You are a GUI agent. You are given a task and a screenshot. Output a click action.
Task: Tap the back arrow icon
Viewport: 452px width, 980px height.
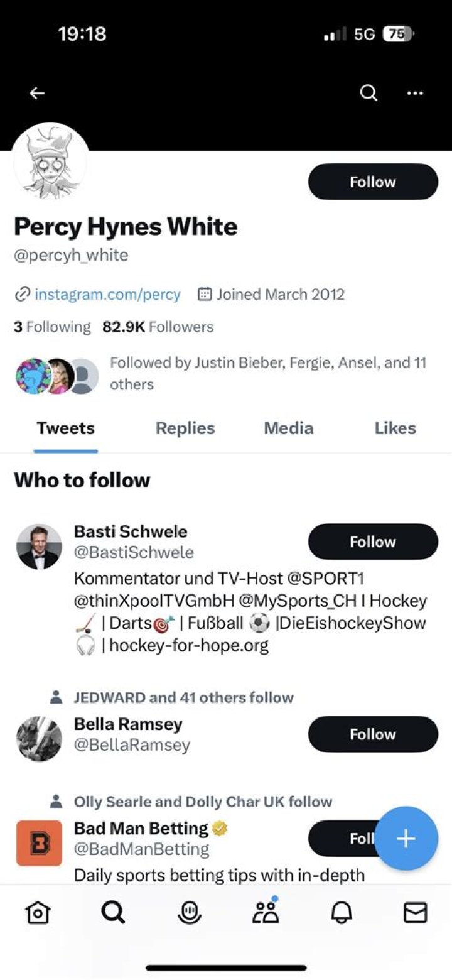coord(37,94)
